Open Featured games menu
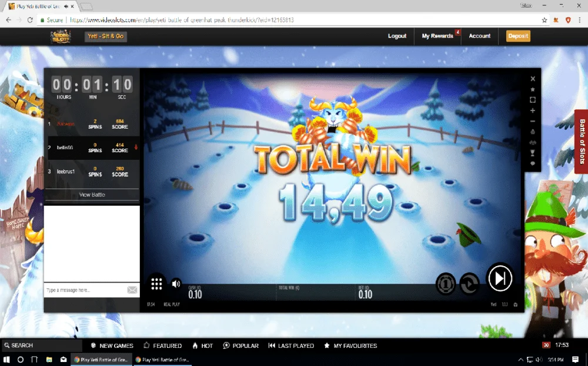This screenshot has height=366, width=588. pos(162,346)
